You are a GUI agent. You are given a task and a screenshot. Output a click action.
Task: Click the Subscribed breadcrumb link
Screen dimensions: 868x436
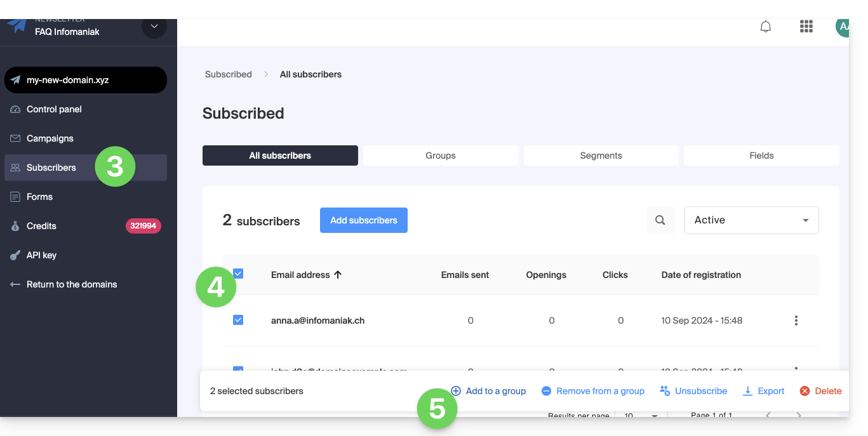click(228, 74)
